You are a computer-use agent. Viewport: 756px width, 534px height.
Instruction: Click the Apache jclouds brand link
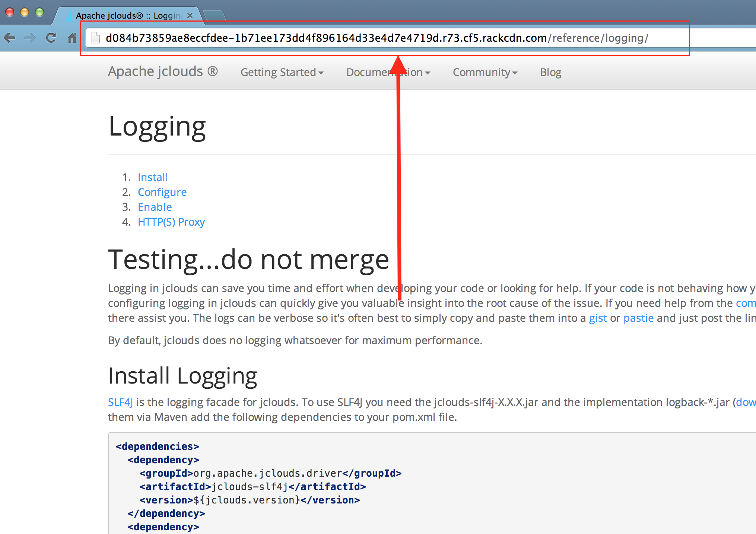[x=163, y=71]
